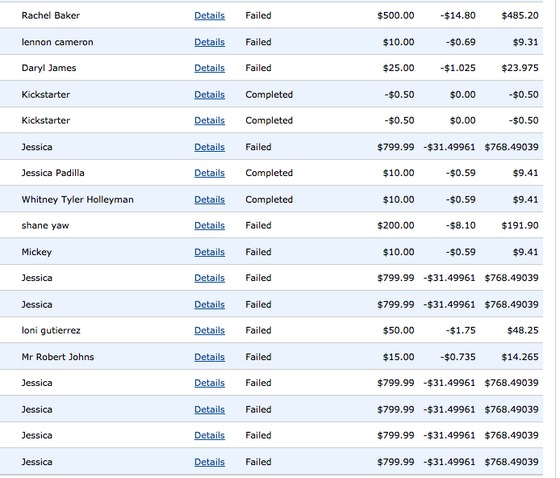Image resolution: width=560 pixels, height=478 pixels.
Task: Click Completed status for Whitney Tyler Holleyman
Action: tap(269, 200)
